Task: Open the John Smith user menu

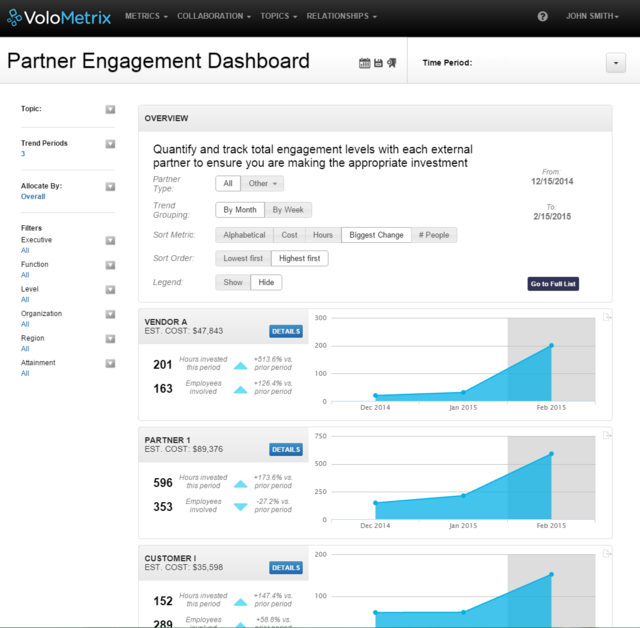Action: [x=592, y=16]
